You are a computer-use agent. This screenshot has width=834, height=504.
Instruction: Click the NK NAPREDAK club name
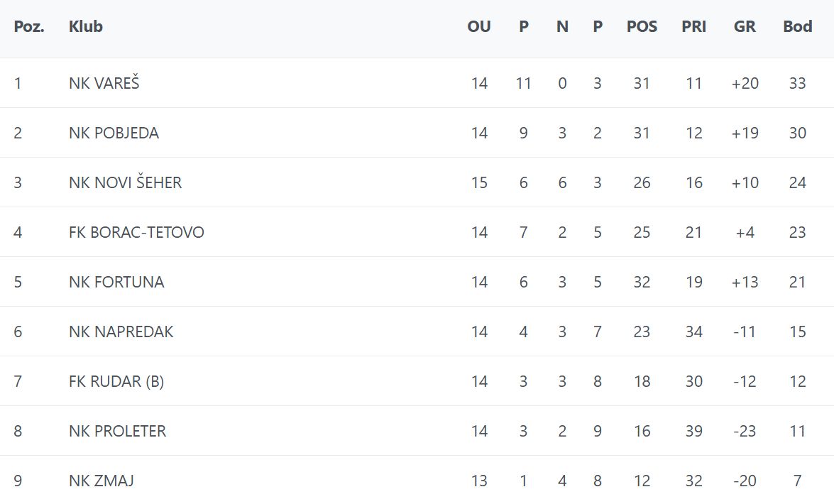pyautogui.click(x=121, y=332)
